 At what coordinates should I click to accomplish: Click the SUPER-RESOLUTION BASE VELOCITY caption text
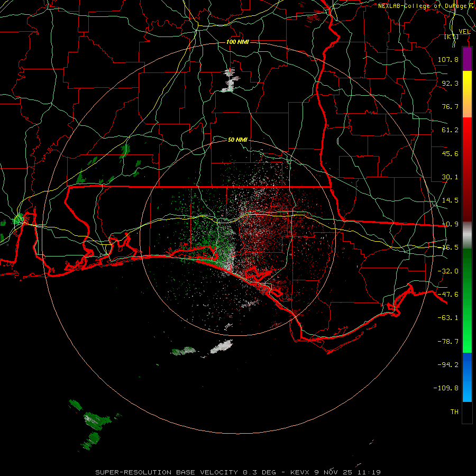click(167, 472)
